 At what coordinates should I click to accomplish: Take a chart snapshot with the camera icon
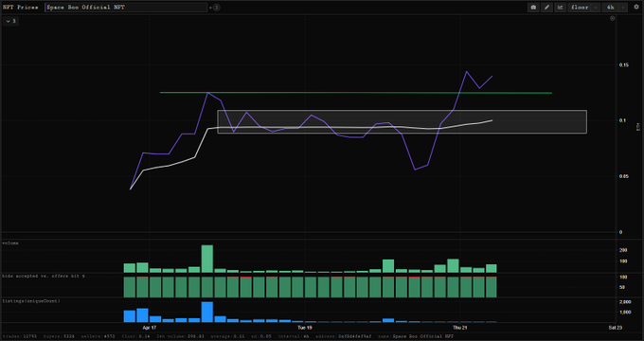pyautogui.click(x=533, y=8)
